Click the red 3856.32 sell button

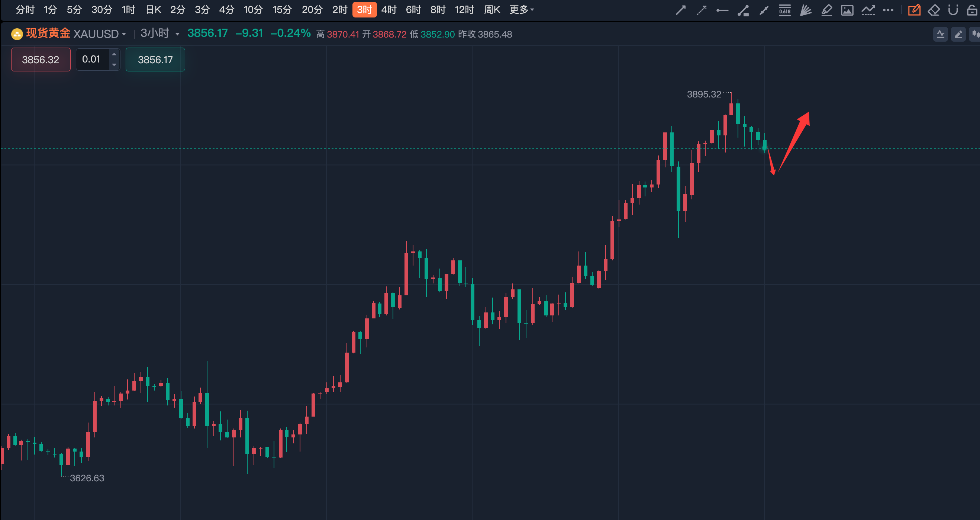41,60
